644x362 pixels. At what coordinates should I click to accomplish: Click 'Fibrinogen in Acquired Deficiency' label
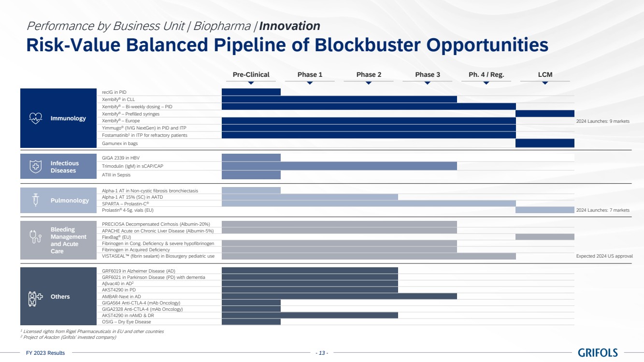136,250
